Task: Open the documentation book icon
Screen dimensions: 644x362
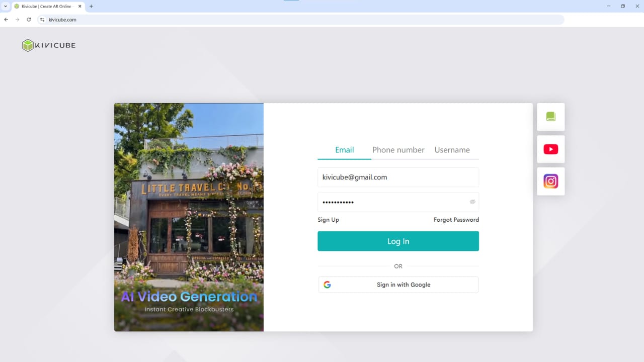Action: point(550,116)
